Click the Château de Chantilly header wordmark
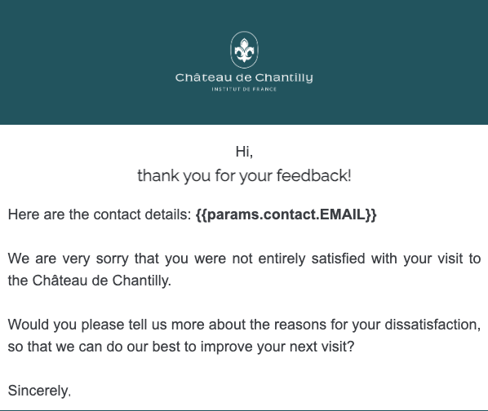Screen dimensions: 488x411 [244, 78]
